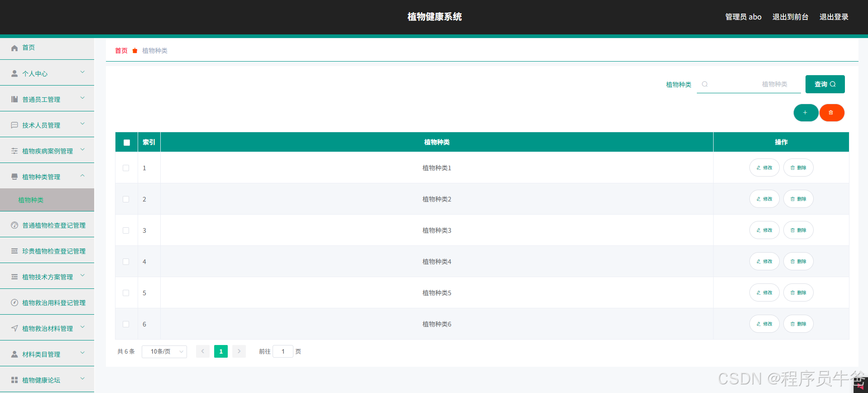Click the icon beside 植物种类管理

pyautogui.click(x=14, y=177)
